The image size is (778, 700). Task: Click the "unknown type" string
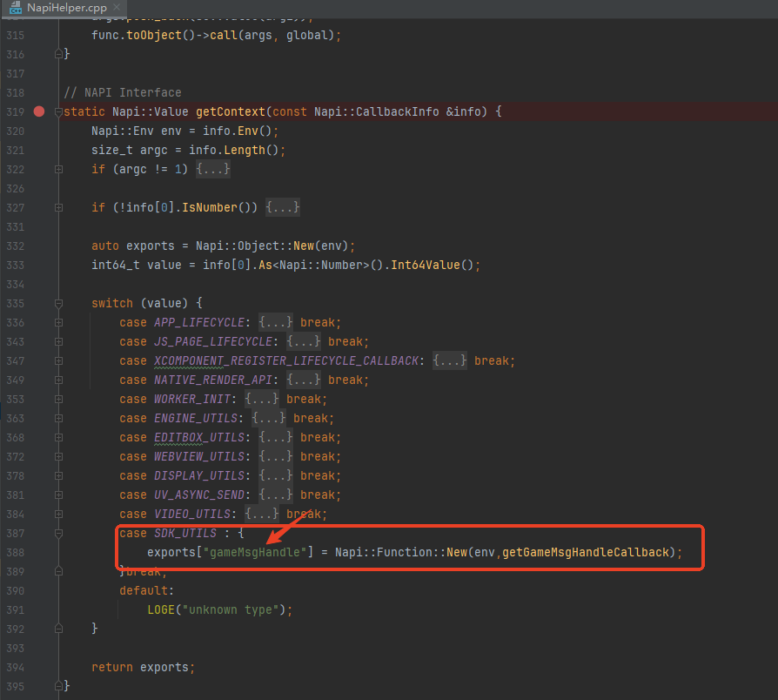click(231, 609)
